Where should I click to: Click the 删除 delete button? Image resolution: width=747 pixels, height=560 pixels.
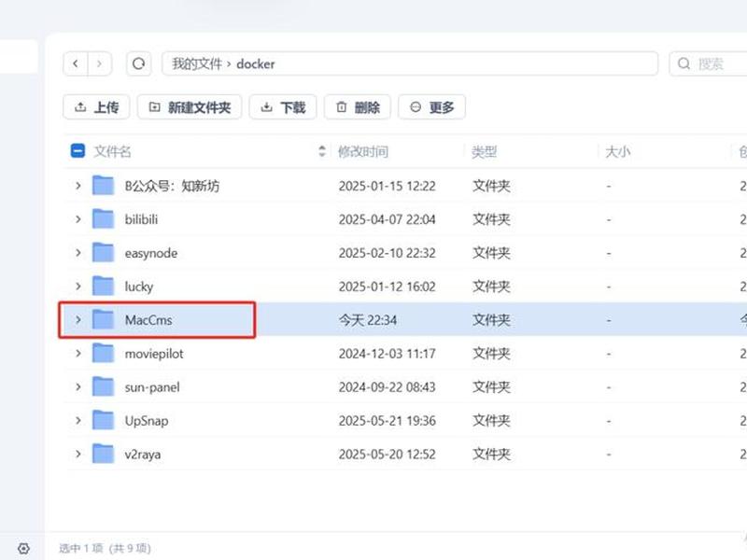[358, 107]
